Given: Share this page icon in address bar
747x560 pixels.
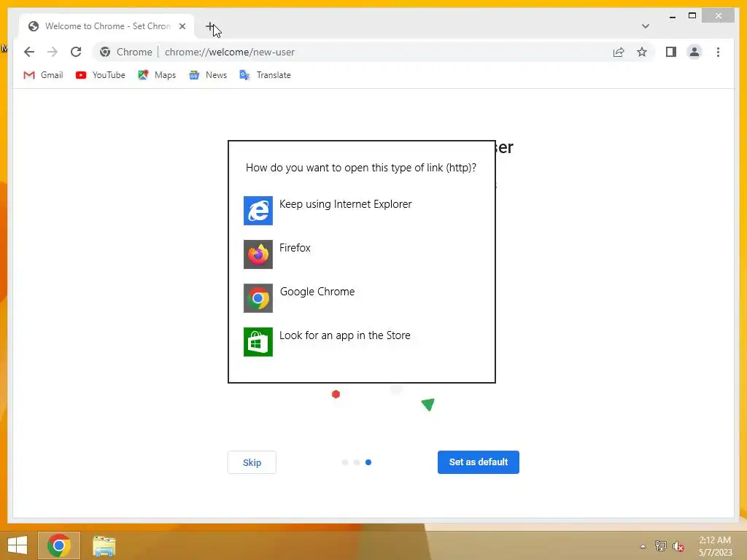Looking at the screenshot, I should [x=619, y=52].
